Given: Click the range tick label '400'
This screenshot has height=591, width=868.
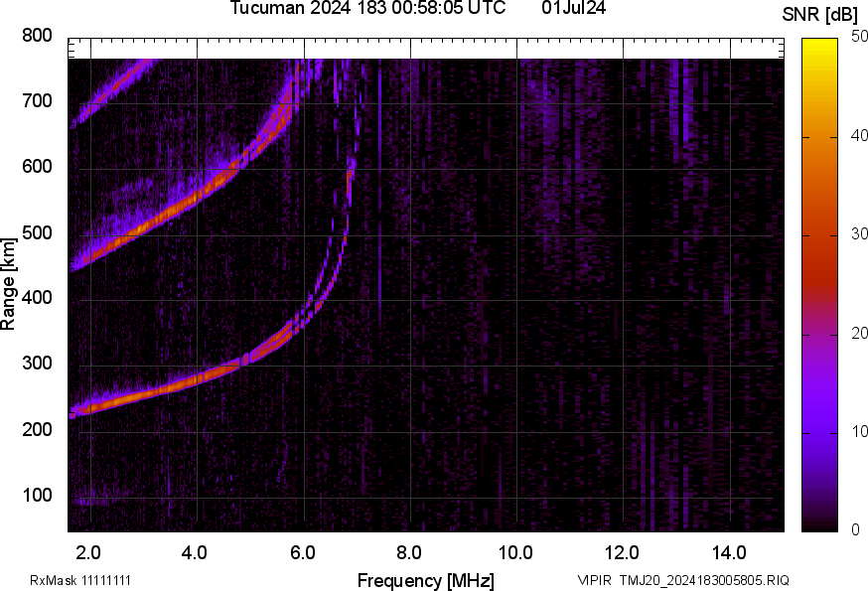Looking at the screenshot, I should coord(37,298).
